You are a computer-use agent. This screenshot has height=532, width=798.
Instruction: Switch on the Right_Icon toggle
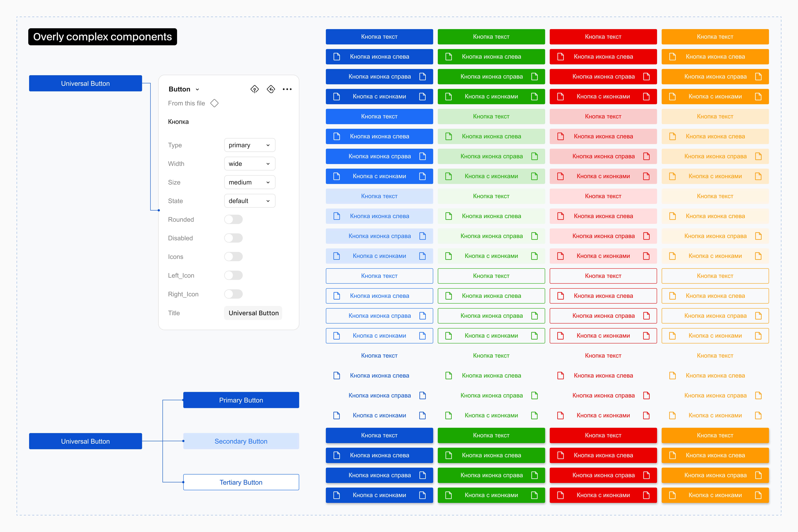pos(233,294)
